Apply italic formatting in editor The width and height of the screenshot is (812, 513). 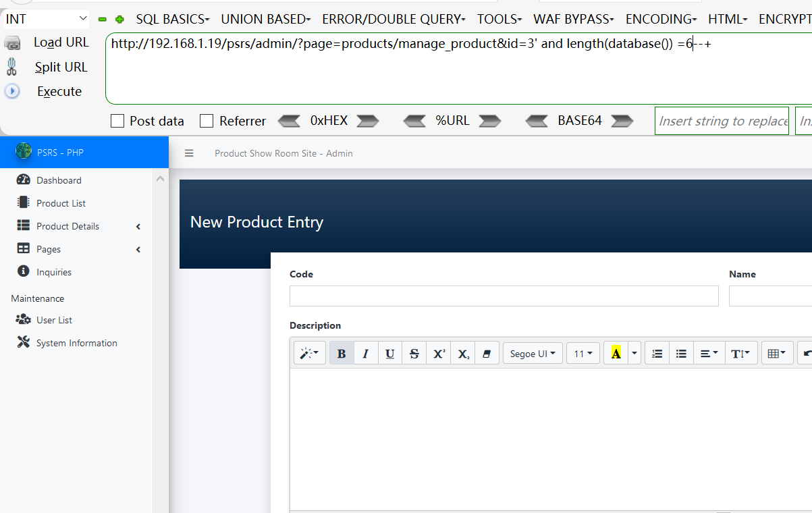[366, 353]
